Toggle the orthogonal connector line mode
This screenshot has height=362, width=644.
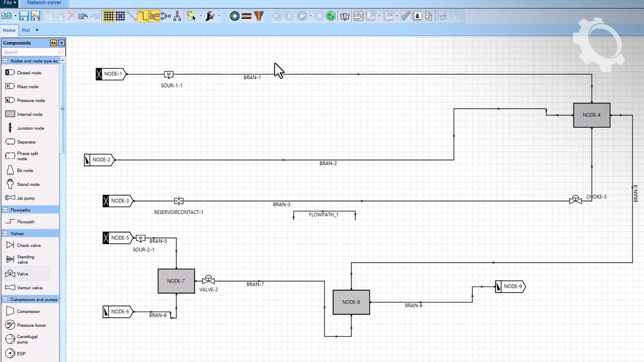[x=143, y=16]
